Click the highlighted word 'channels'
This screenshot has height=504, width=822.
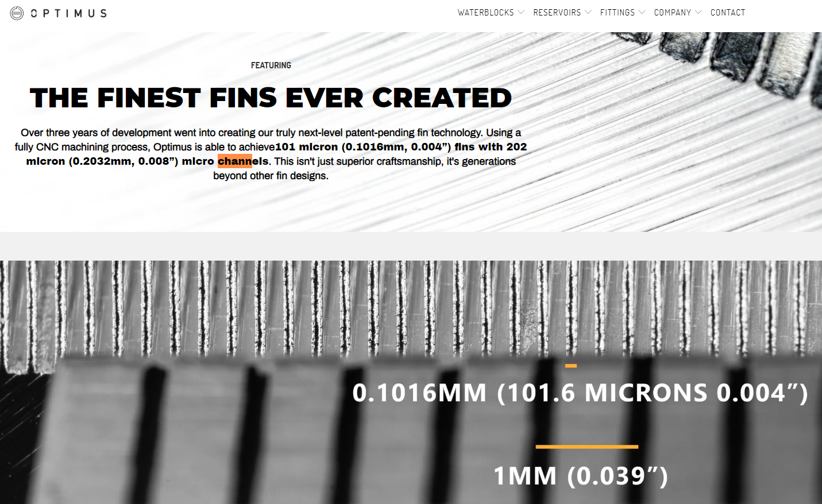coord(243,161)
